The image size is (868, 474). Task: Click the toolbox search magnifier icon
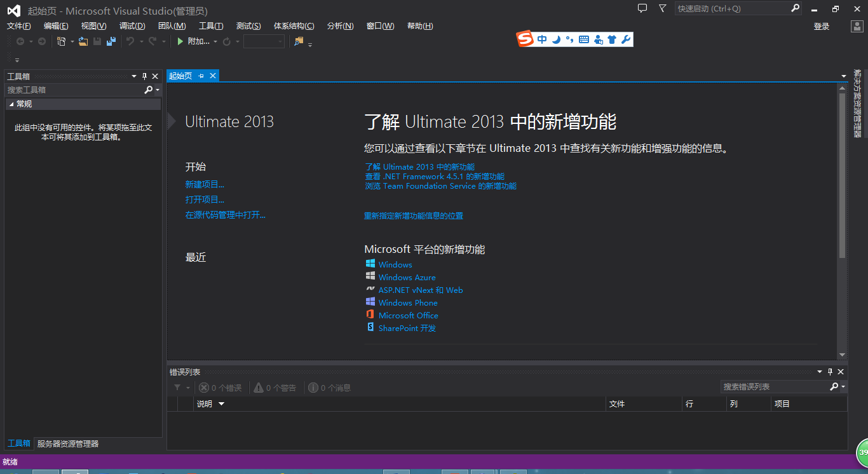(x=148, y=90)
